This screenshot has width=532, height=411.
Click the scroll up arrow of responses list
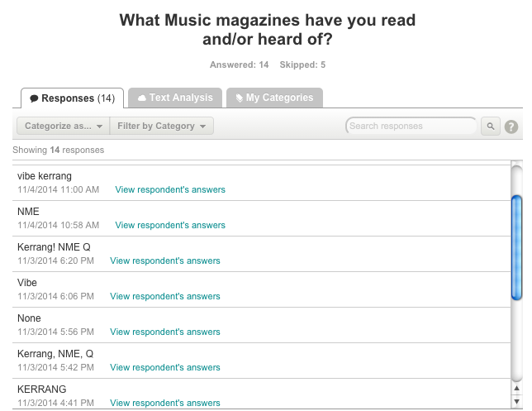[516, 388]
